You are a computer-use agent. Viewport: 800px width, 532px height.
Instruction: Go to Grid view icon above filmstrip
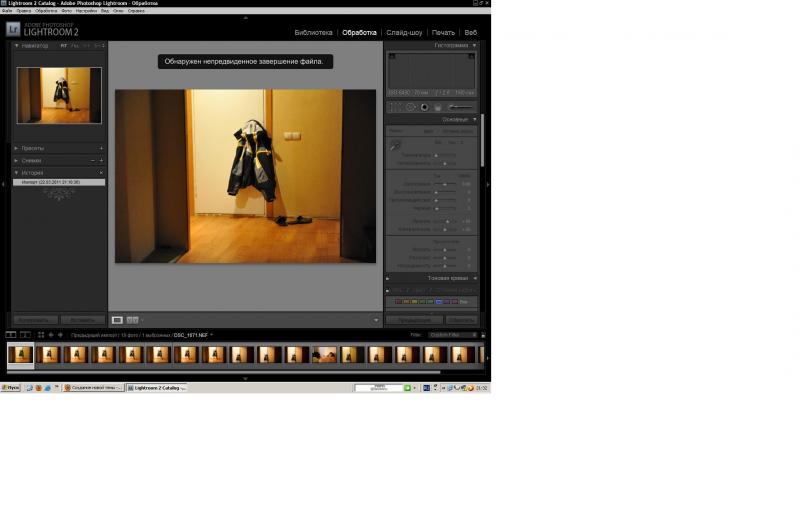point(41,335)
